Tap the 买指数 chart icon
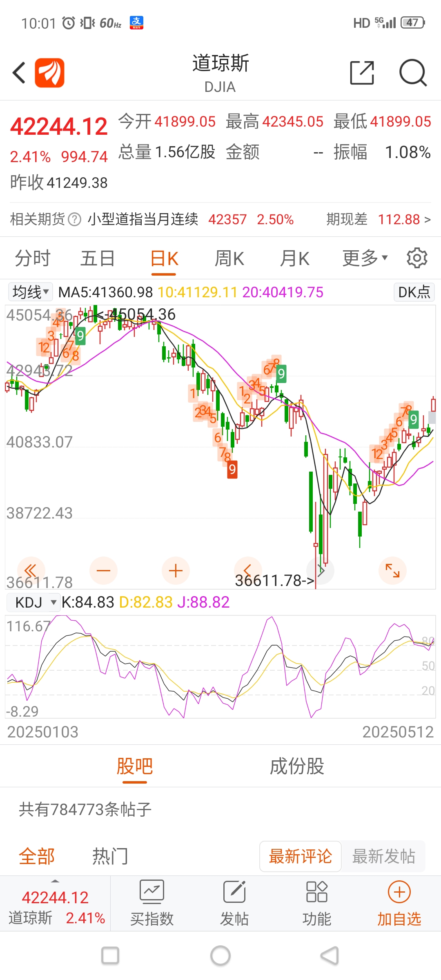This screenshot has height=980, width=441. pos(152,891)
